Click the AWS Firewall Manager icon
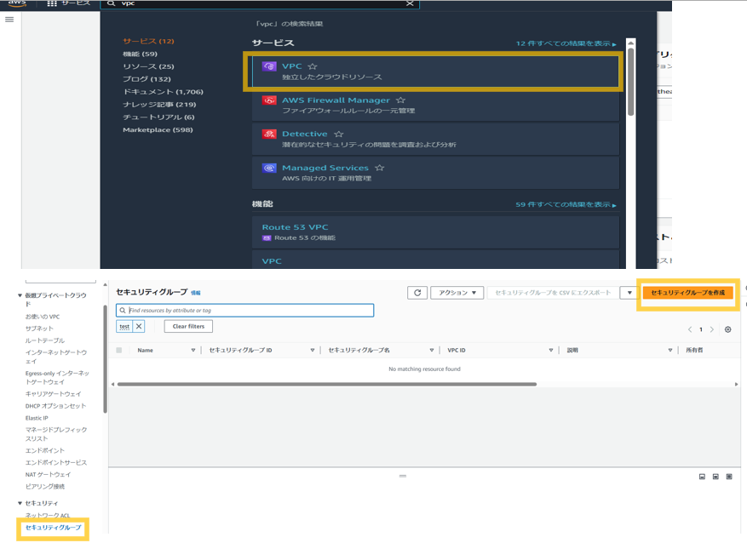The height and width of the screenshot is (560, 747). click(x=269, y=100)
